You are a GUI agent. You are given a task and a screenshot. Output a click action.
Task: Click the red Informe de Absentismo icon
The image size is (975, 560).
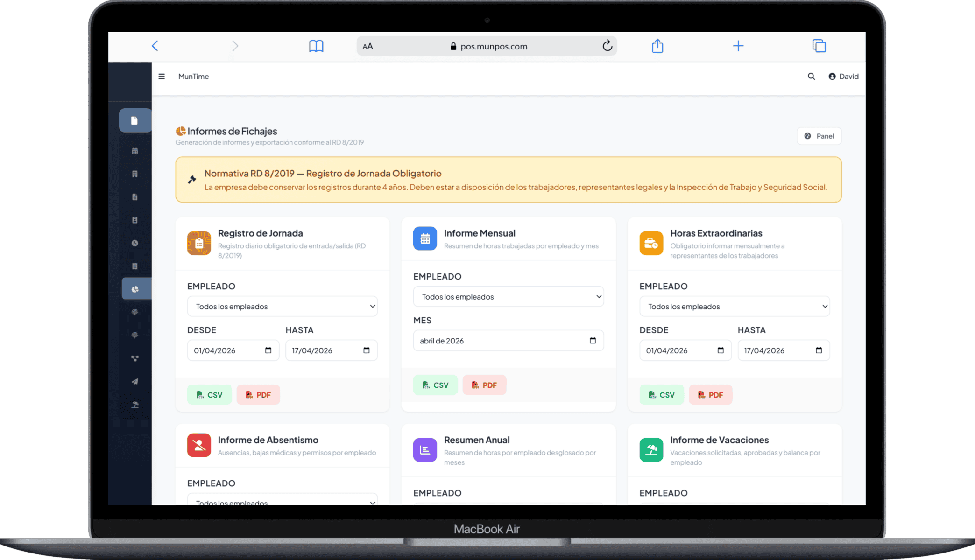pyautogui.click(x=199, y=445)
